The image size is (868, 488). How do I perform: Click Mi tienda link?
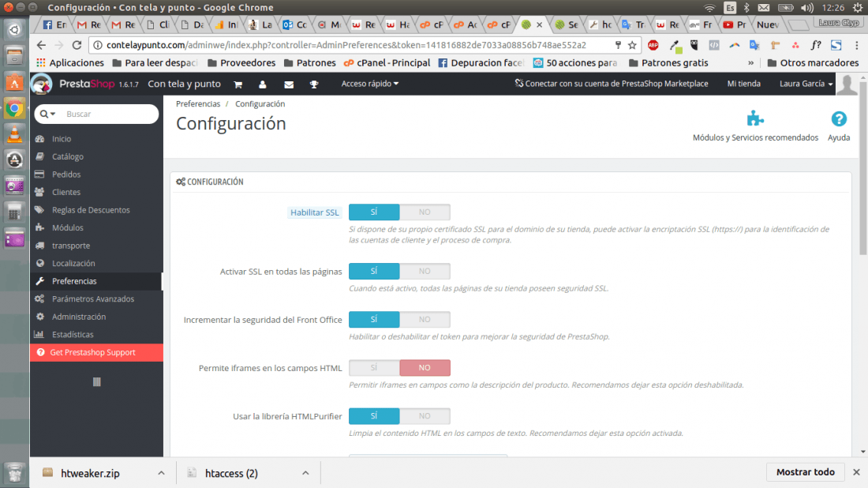point(743,84)
